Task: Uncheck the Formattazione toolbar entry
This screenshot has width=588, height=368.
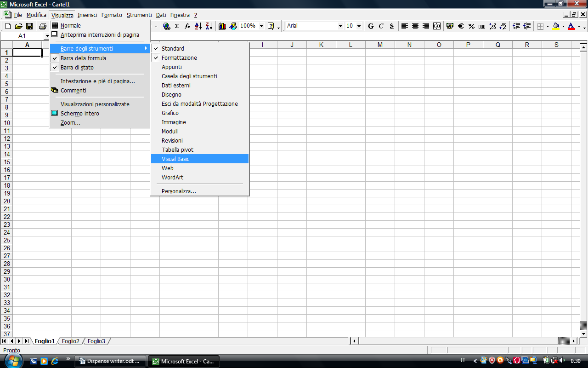Action: pyautogui.click(x=200, y=58)
